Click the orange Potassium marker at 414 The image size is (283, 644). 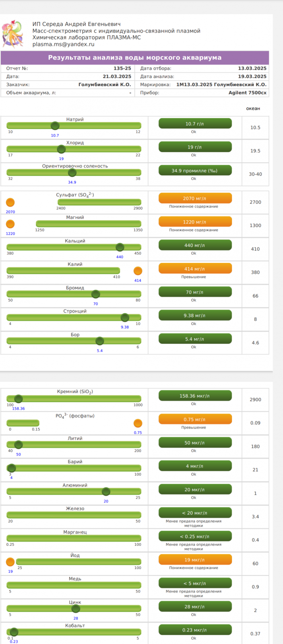[x=138, y=271]
